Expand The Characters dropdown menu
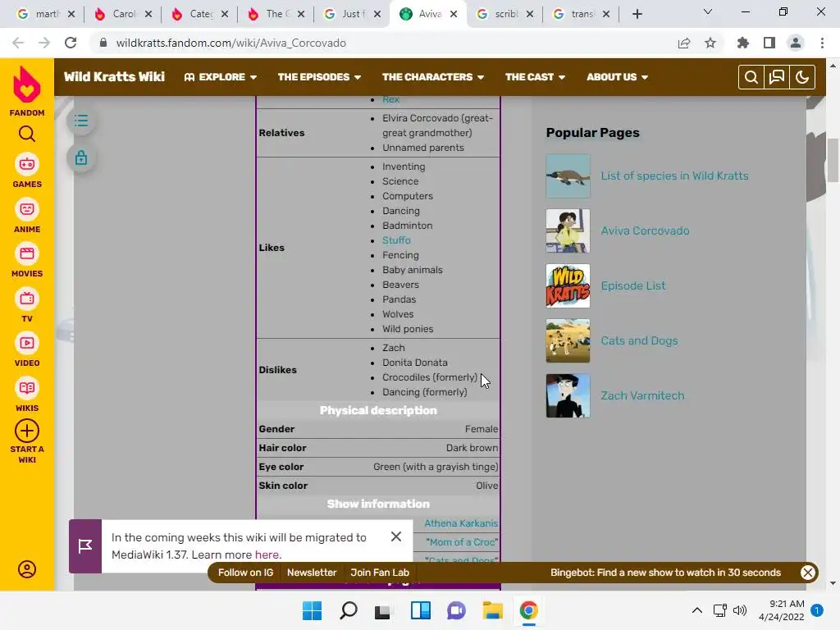This screenshot has height=630, width=840. click(433, 77)
